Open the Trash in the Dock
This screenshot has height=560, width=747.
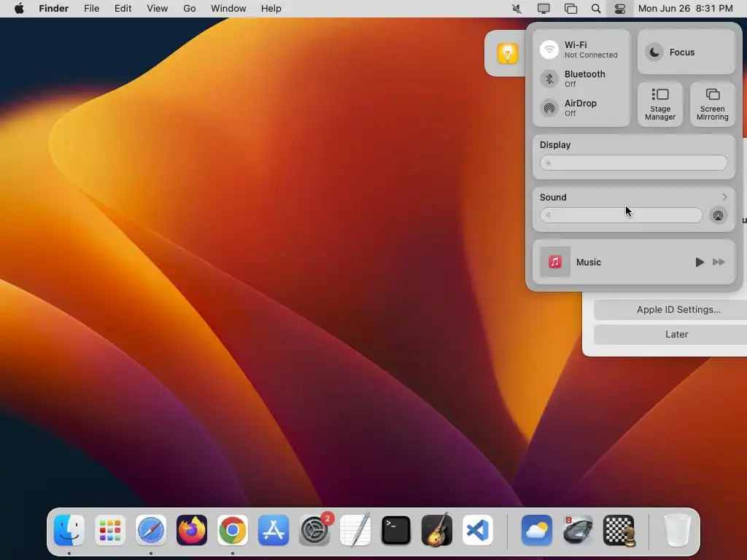pyautogui.click(x=677, y=530)
